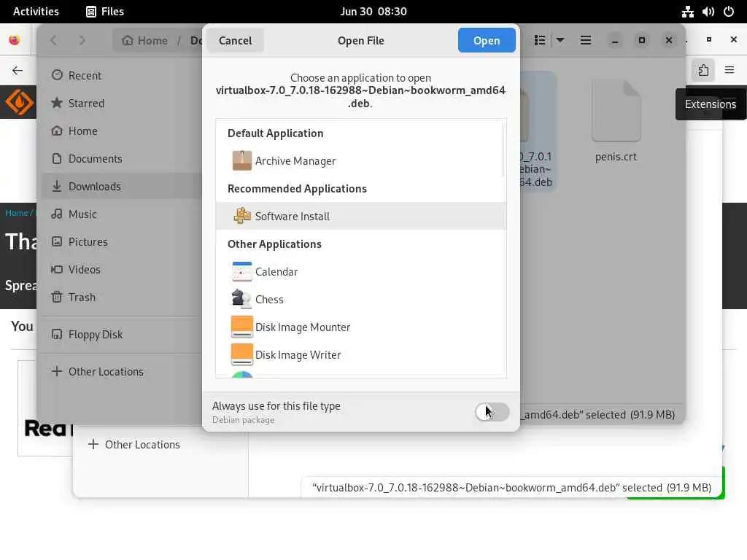The image size is (747, 560).
Task: Click the Firefox back arrow
Action: (x=18, y=71)
